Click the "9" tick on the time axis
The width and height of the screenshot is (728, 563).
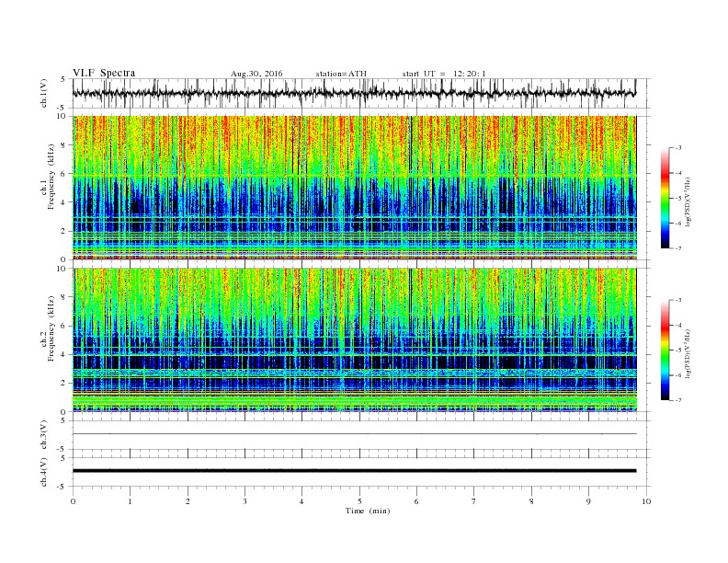pos(588,501)
